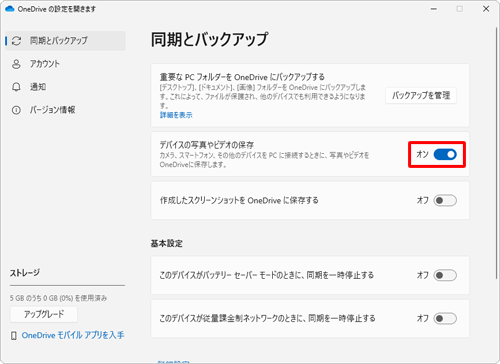The width and height of the screenshot is (500, 364).
Task: Close the OneDrive settings window
Action: 486,9
